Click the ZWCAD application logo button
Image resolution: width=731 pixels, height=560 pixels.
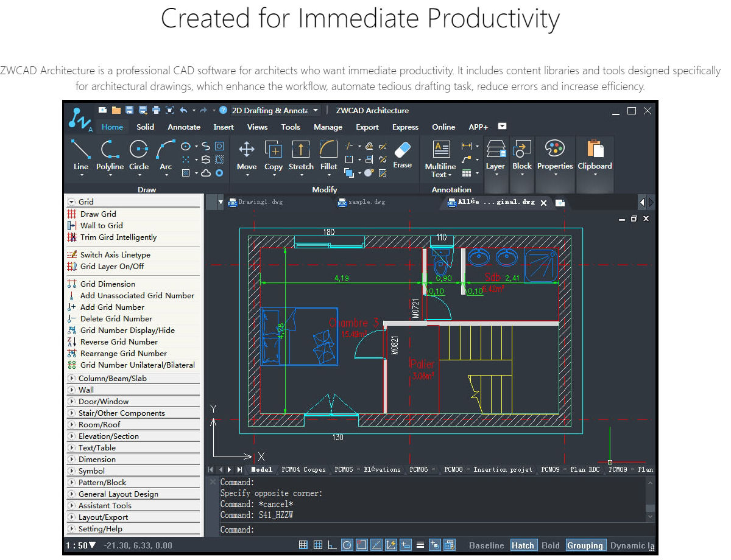coord(79,119)
